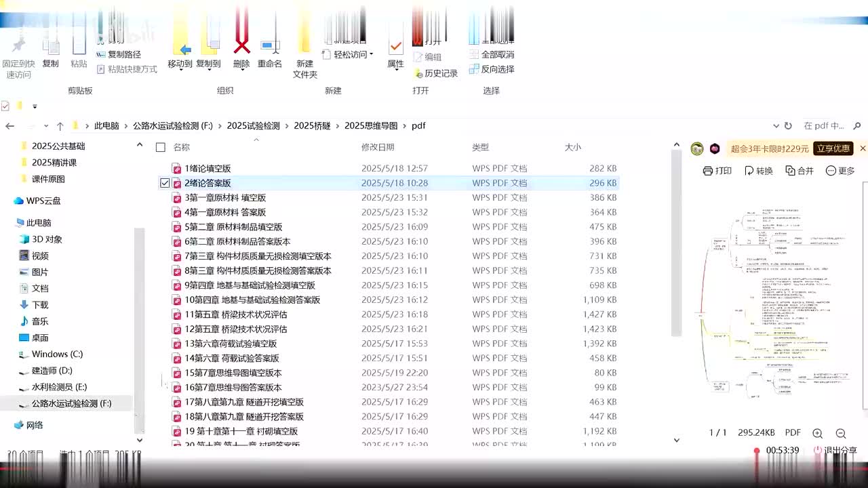The width and height of the screenshot is (868, 488).
Task: Toggle the select-all checkbox in header
Action: click(161, 147)
